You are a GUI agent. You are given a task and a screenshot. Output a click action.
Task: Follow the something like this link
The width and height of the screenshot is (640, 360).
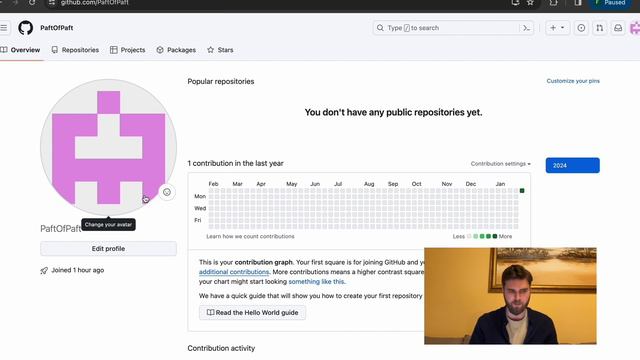(x=316, y=282)
